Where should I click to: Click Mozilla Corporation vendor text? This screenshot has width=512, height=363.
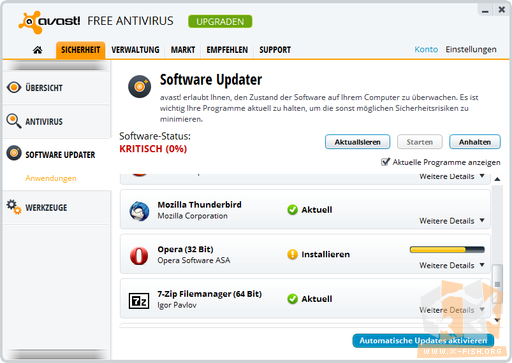192,216
